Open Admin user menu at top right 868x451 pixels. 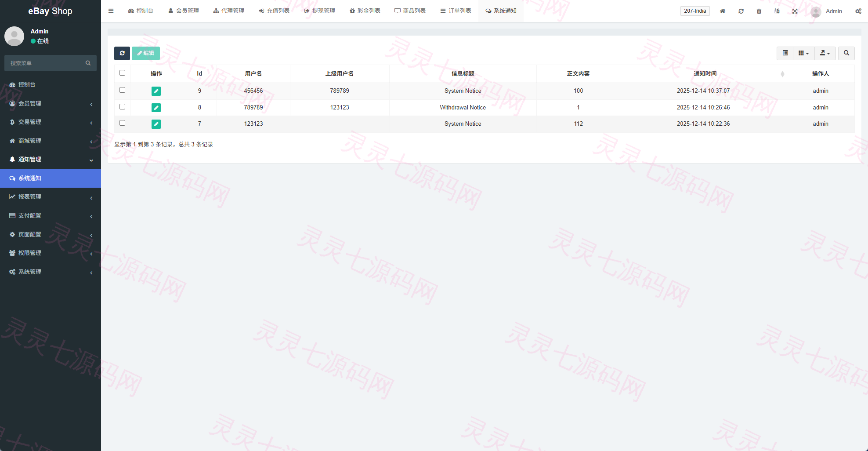click(x=827, y=11)
